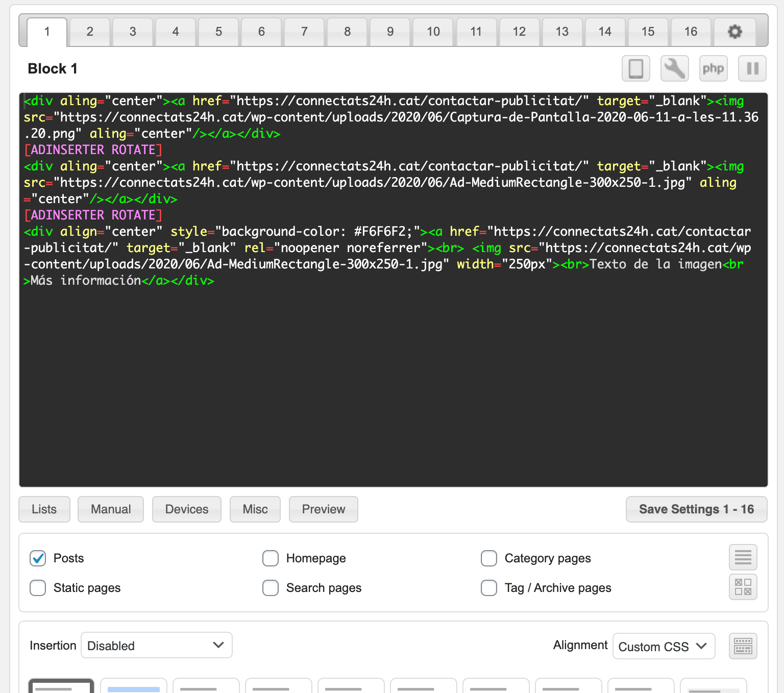The width and height of the screenshot is (784, 693).
Task: Open the Alignment dropdown showing Custom CSS
Action: pyautogui.click(x=664, y=647)
